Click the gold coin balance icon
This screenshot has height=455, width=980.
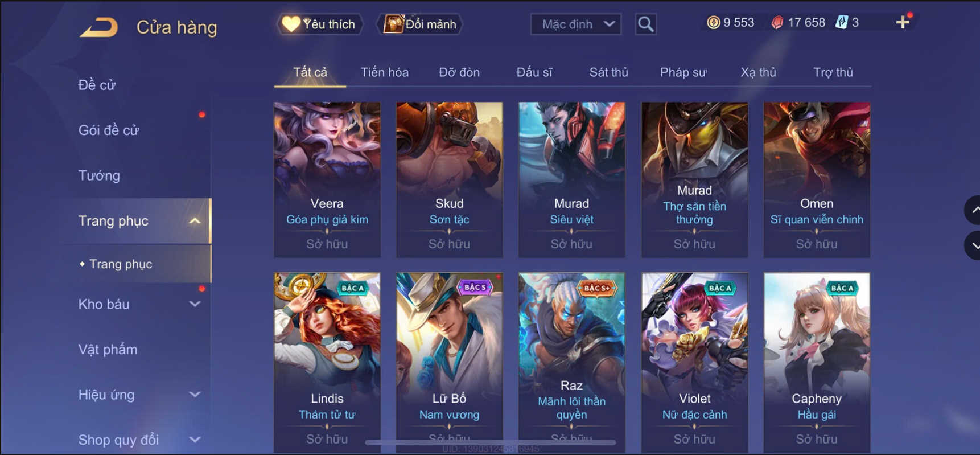click(713, 23)
